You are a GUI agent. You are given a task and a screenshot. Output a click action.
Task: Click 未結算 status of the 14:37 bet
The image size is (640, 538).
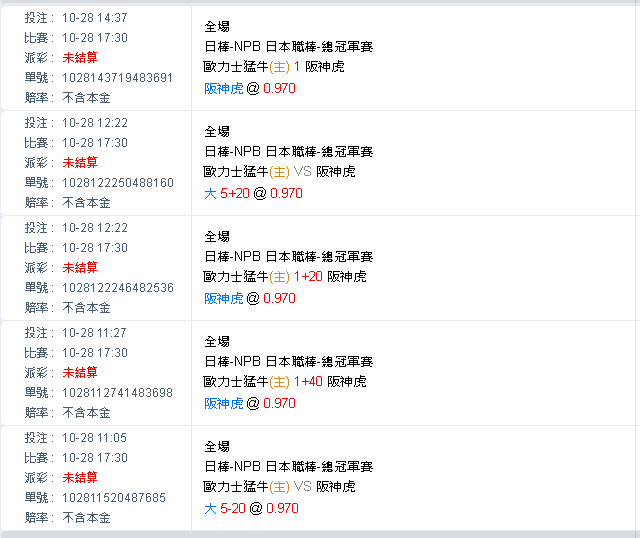click(80, 58)
